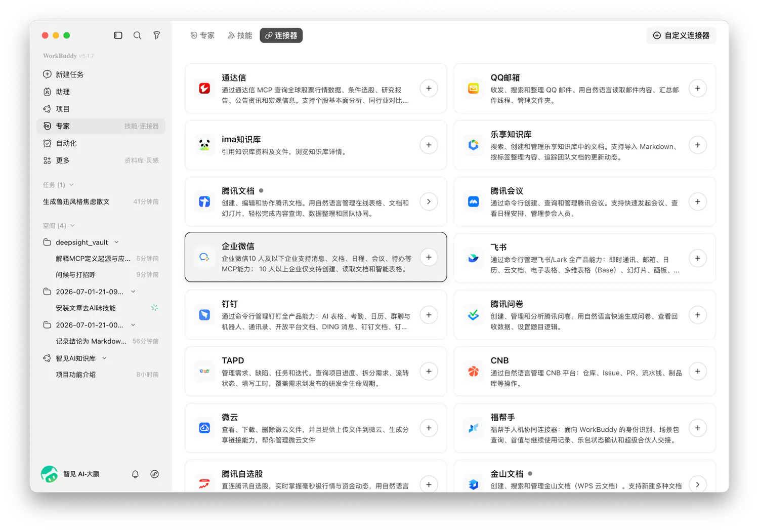Click the 腾讯问卷 checkmark icon
The height and width of the screenshot is (532, 759).
tap(474, 315)
